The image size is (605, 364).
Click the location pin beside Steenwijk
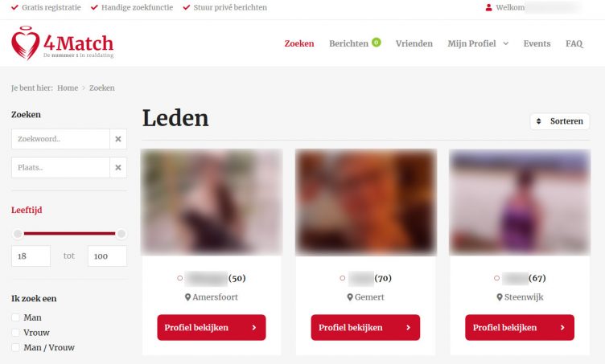point(500,297)
